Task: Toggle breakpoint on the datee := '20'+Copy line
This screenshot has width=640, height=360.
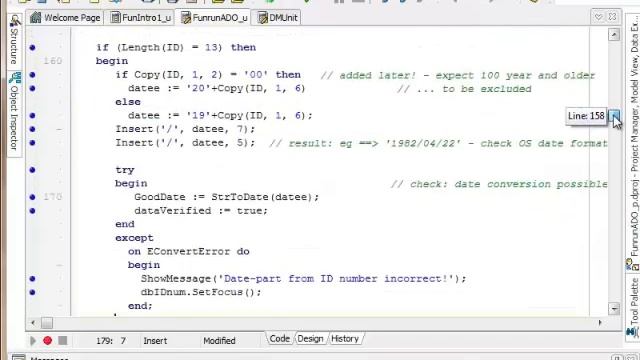Action: point(33,88)
